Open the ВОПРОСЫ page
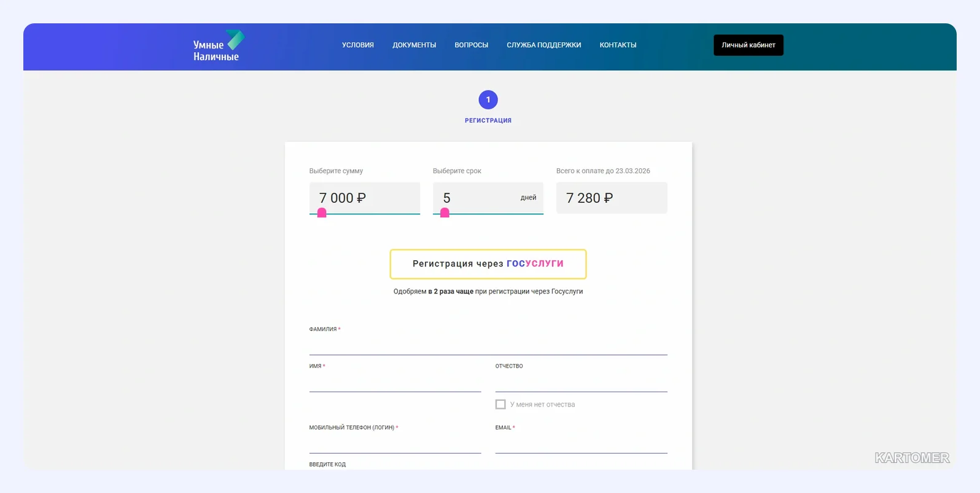This screenshot has height=493, width=980. click(472, 45)
